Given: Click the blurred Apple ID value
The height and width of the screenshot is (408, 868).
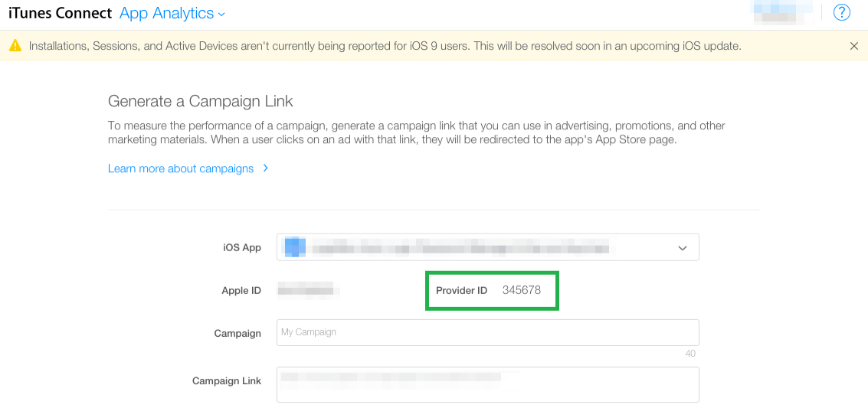Looking at the screenshot, I should (x=308, y=289).
